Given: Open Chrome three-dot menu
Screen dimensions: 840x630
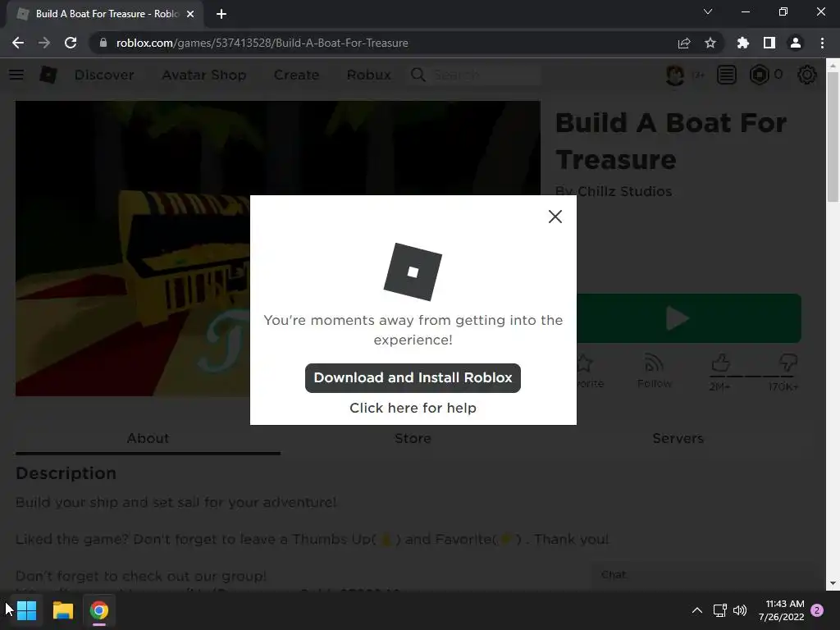Looking at the screenshot, I should click(822, 43).
